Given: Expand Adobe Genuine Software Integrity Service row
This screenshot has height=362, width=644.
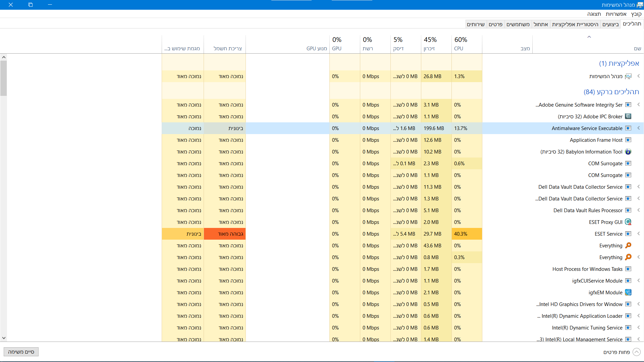Looking at the screenshot, I should coord(639,105).
